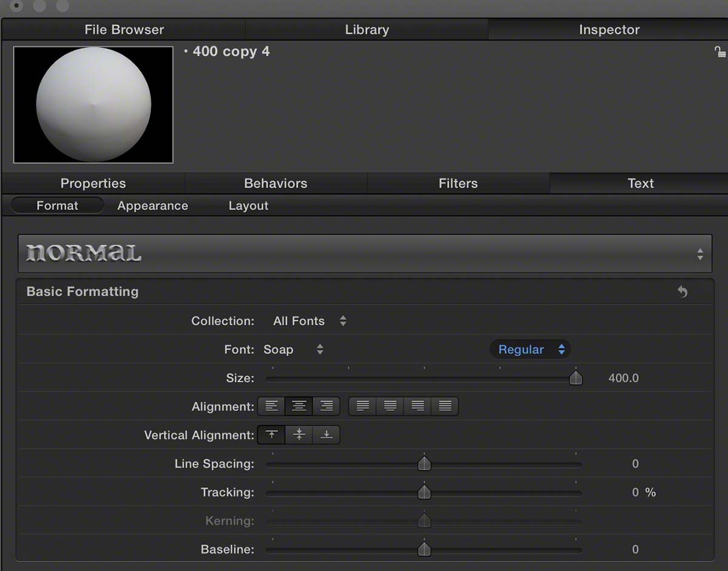Reset Basic Formatting with curved arrow
The height and width of the screenshot is (571, 728).
click(x=682, y=292)
